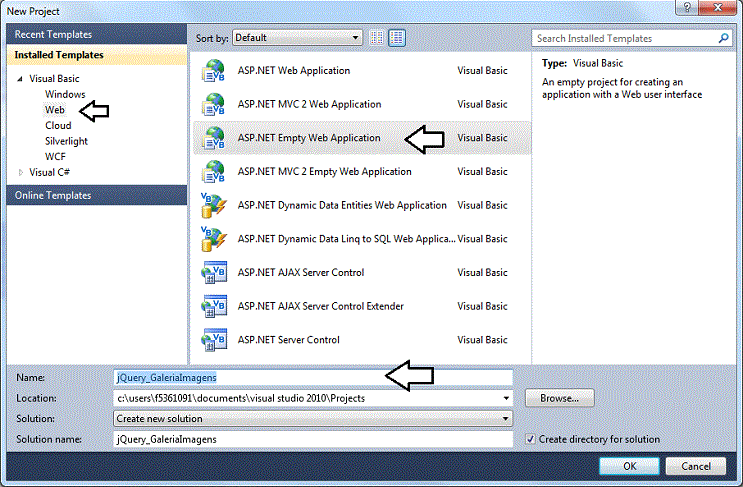Select Cloud under Visual Basic

click(x=58, y=126)
